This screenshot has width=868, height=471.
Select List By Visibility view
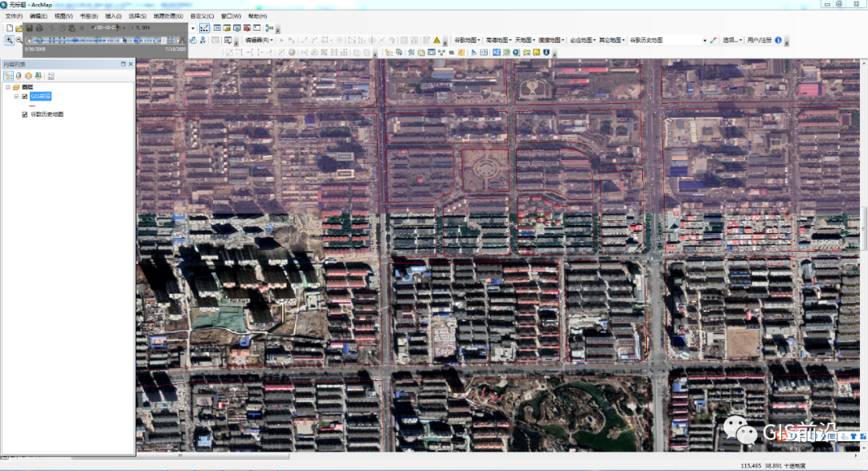[28, 76]
